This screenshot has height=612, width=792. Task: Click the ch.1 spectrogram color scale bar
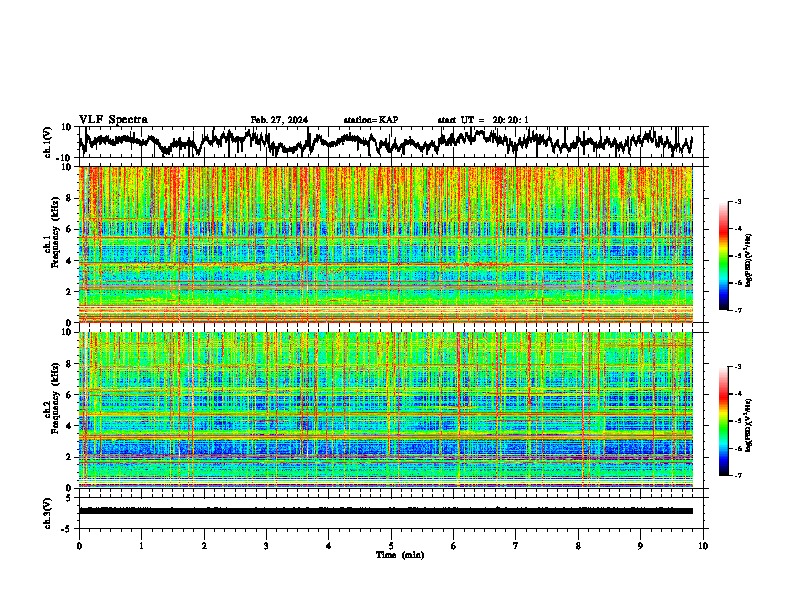(x=723, y=256)
